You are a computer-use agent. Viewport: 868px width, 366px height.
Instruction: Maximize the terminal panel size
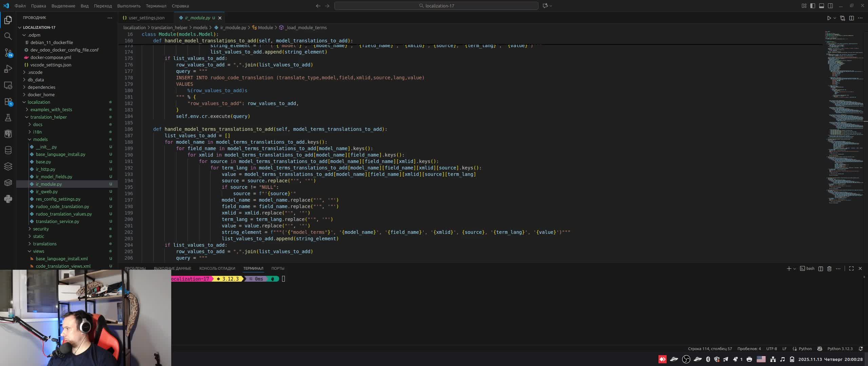pos(851,268)
